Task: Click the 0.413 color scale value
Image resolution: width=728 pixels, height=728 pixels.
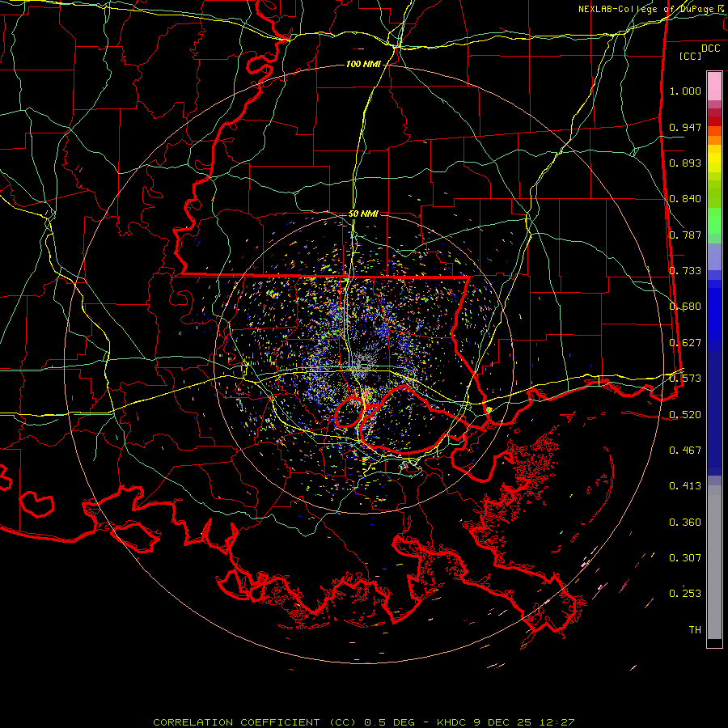Action: coord(685,486)
